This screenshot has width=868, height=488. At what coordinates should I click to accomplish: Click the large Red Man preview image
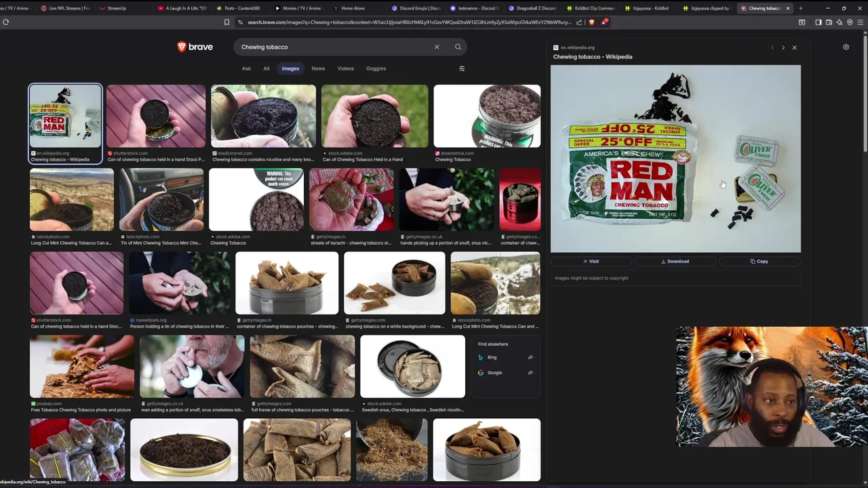[x=675, y=159]
